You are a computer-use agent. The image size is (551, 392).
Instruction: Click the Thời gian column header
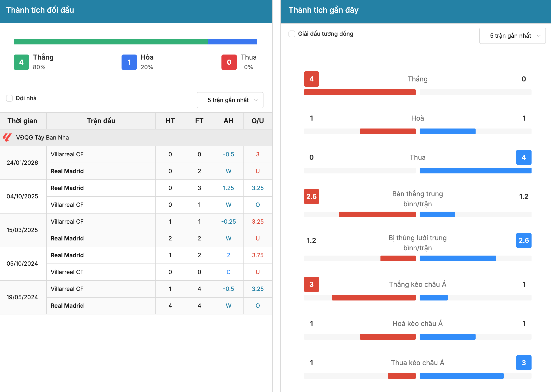point(22,121)
